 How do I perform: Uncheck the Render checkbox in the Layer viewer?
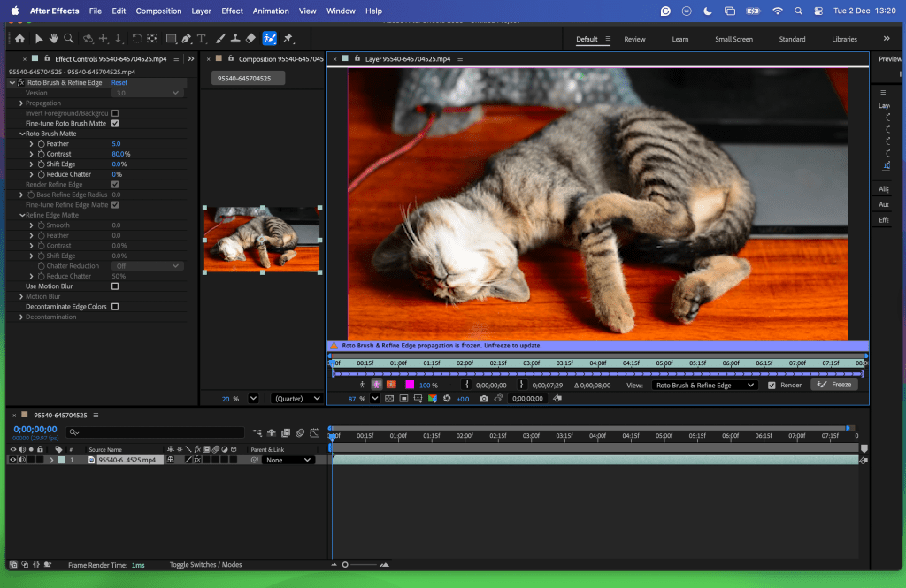772,386
